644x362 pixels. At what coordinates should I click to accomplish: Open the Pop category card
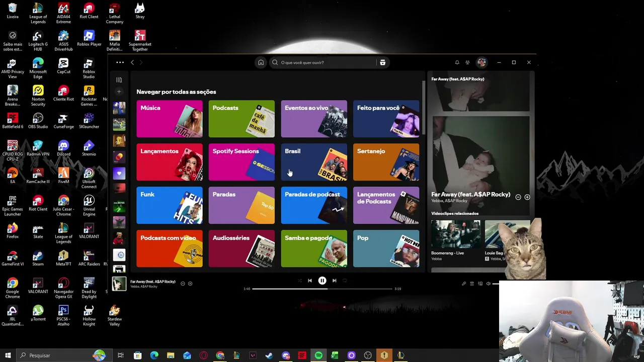coord(386,248)
